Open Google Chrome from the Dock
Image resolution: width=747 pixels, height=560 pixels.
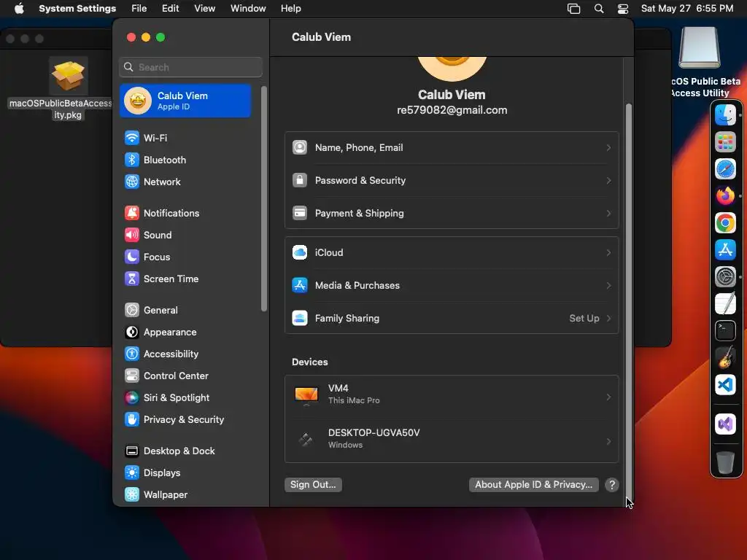pos(726,223)
